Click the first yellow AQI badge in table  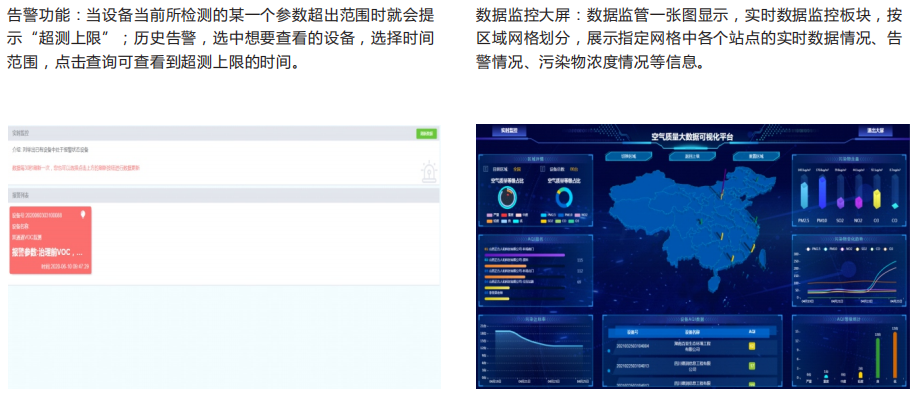point(751,346)
